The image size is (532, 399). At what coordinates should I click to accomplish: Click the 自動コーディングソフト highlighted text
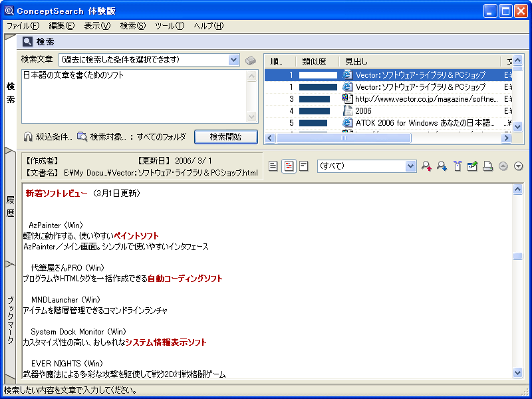(x=186, y=279)
